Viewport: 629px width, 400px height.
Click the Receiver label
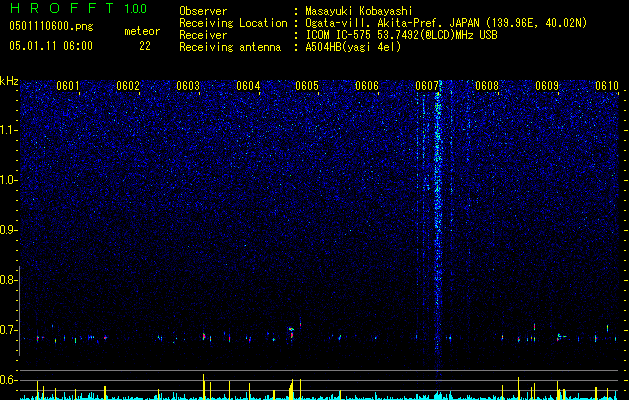pos(203,35)
